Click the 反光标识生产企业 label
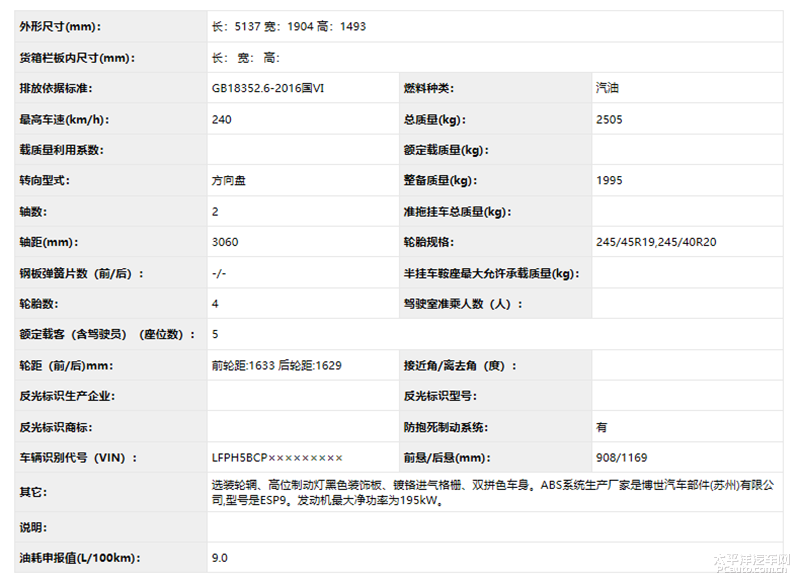 coord(67,396)
